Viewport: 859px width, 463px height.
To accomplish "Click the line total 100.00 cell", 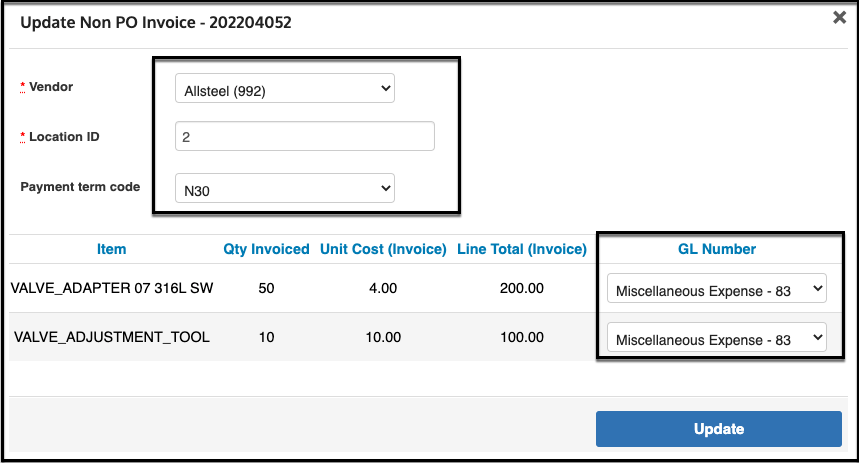I will [x=522, y=337].
